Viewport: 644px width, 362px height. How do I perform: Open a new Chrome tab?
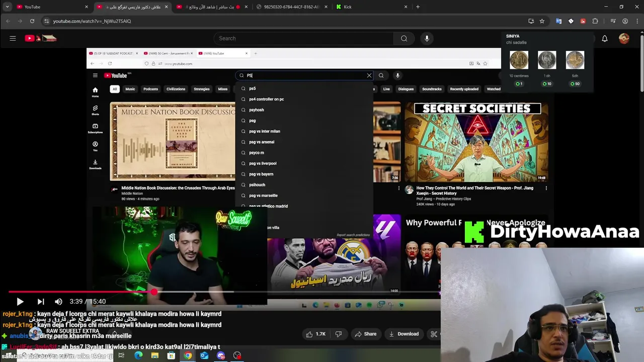tap(418, 7)
